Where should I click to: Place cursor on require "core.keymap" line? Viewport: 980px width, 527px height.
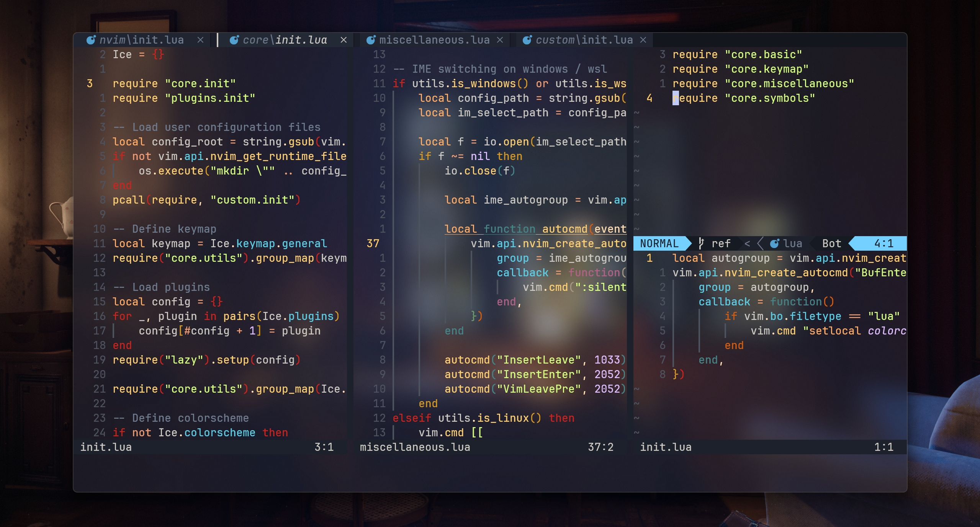[x=740, y=69]
